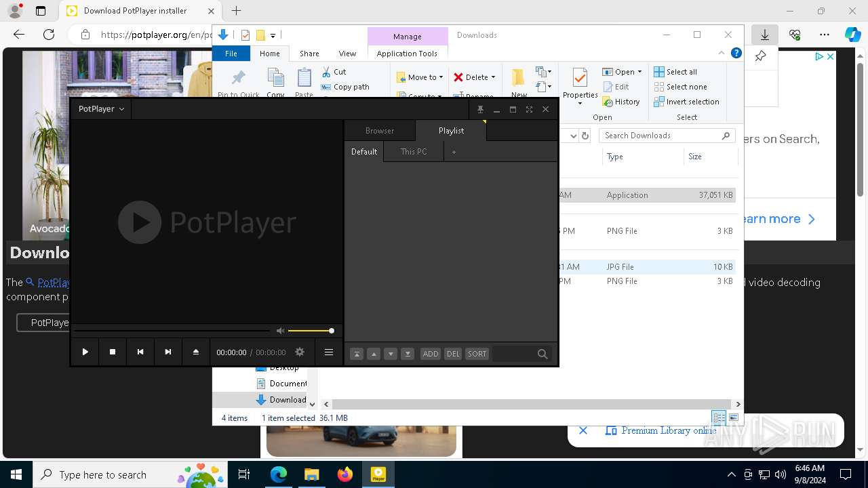This screenshot has width=868, height=488.
Task: Click Select all in Explorer ribbon
Action: tap(675, 72)
